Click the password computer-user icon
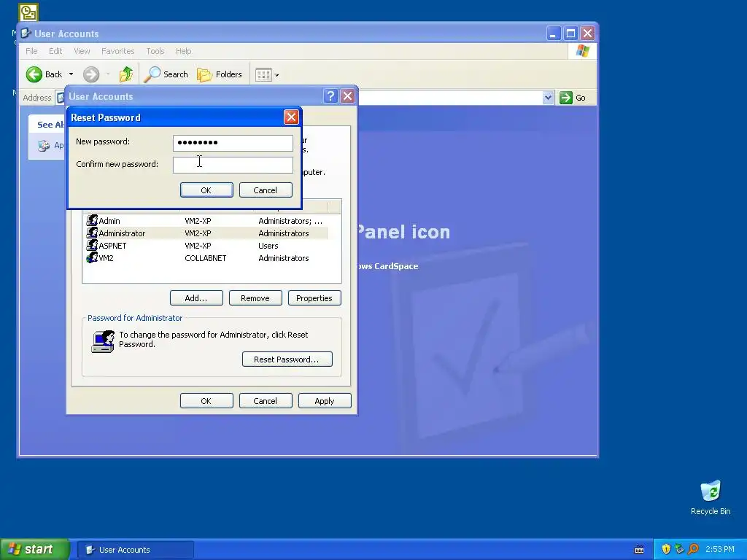This screenshot has width=747, height=560. click(103, 341)
